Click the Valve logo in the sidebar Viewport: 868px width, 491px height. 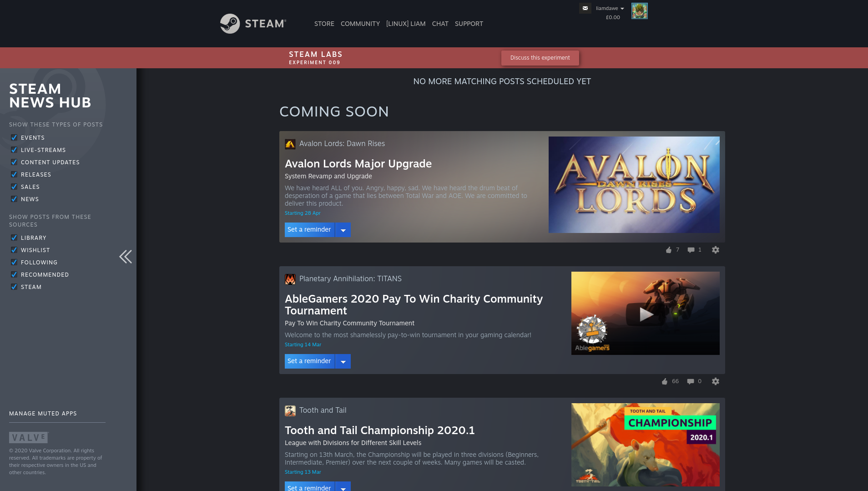tap(29, 437)
